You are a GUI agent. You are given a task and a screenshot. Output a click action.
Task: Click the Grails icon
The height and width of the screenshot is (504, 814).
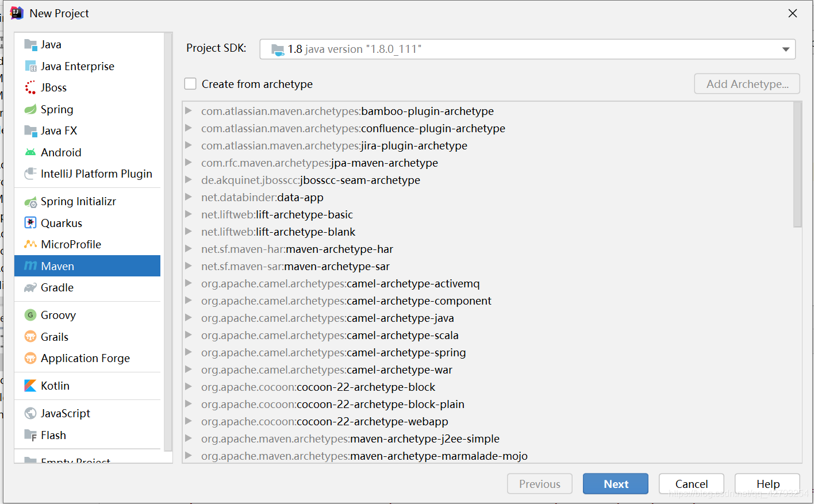click(30, 337)
